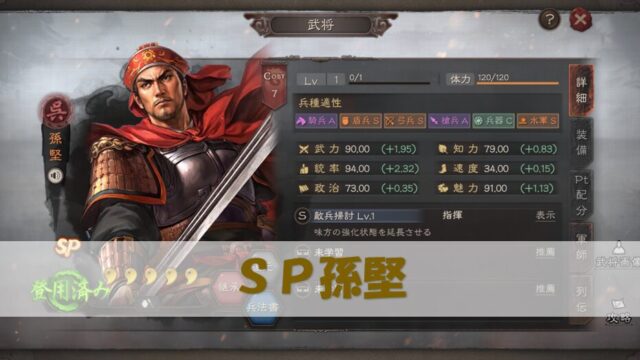Select the 敵兵掃討 Lv.1 skill row
Screen dimensions: 640x360
[x=427, y=223]
